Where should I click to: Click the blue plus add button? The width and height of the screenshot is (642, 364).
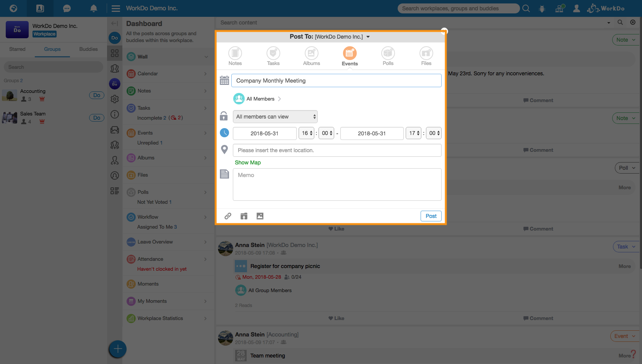(118, 349)
